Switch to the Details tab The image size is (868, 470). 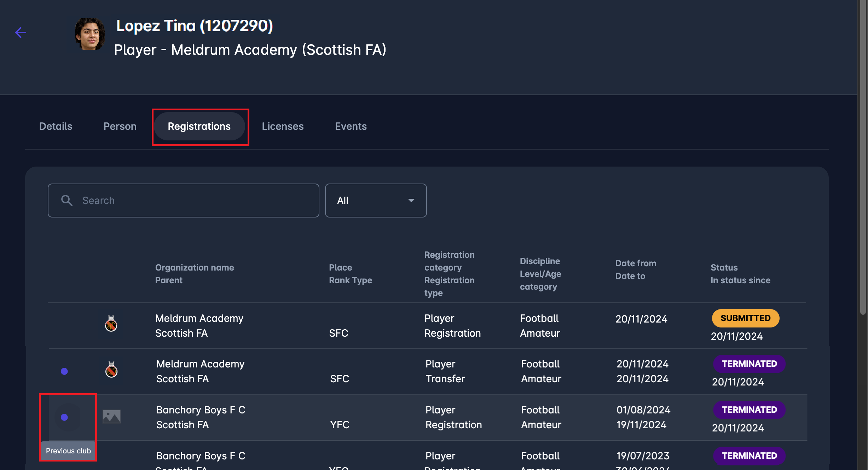56,126
